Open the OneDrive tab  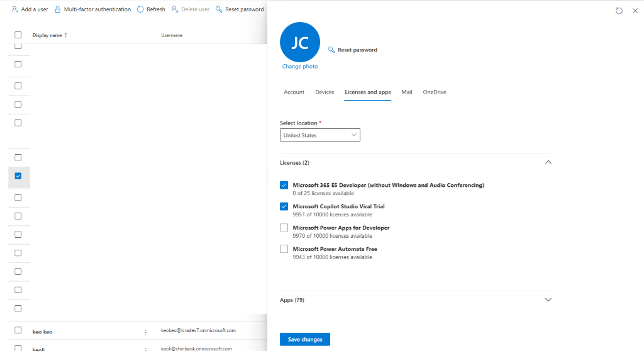(435, 92)
